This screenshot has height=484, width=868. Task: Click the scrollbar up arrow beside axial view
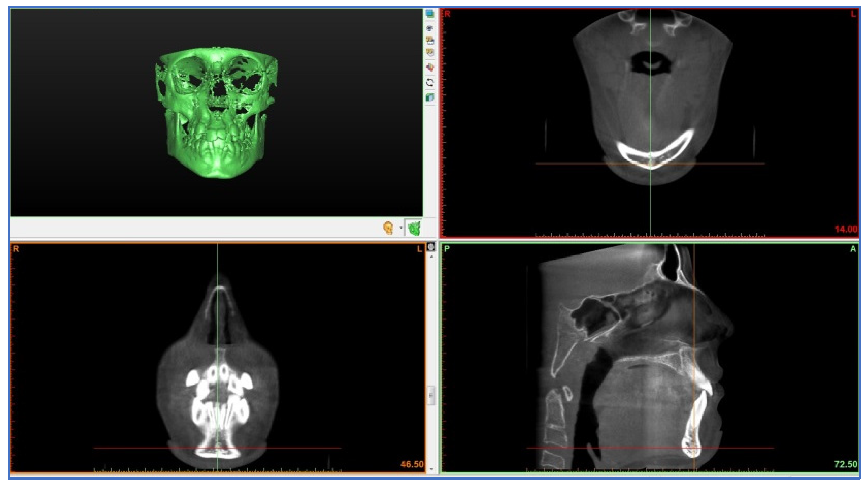432,257
